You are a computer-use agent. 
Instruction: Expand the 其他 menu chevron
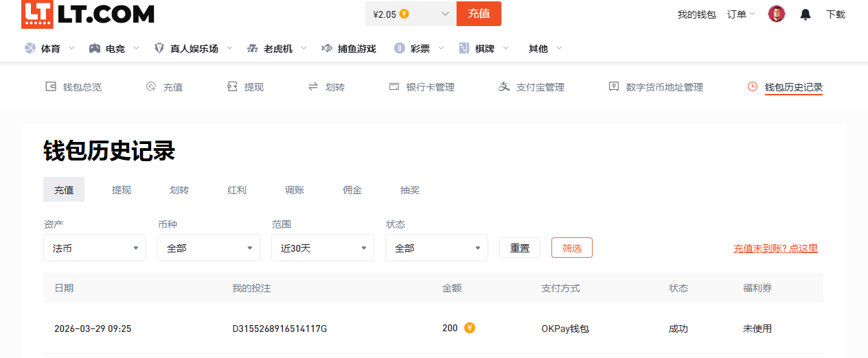559,49
